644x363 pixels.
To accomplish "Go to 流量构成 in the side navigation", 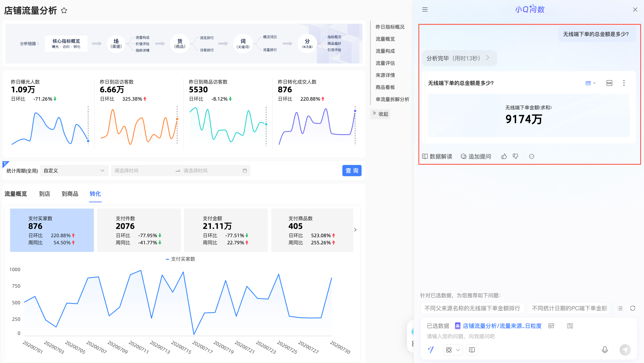I will pos(385,51).
